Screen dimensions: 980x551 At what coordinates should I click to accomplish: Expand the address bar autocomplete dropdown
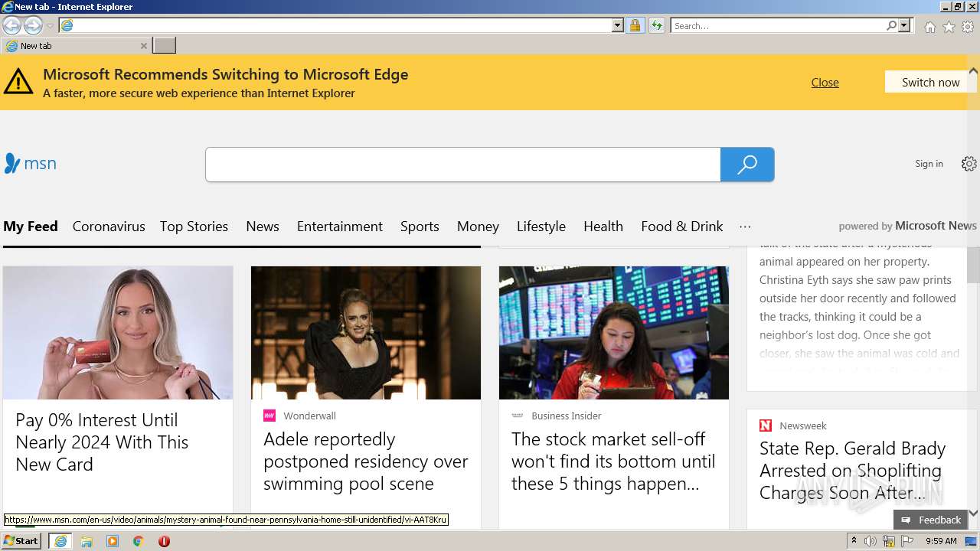(x=618, y=26)
